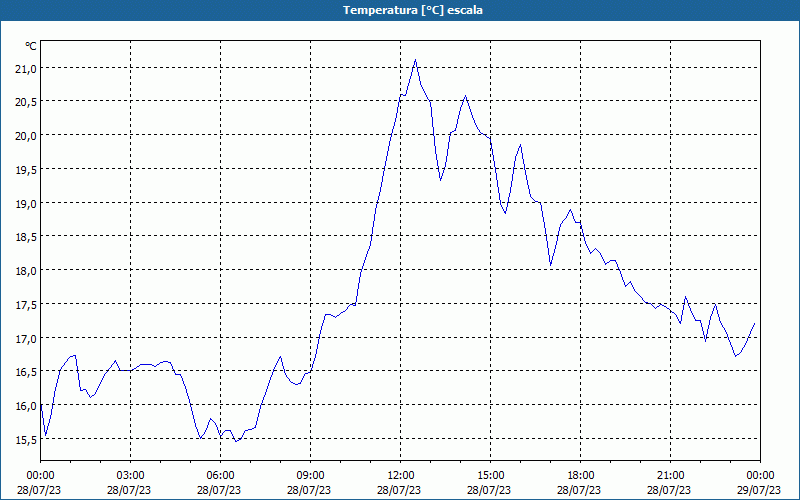Image resolution: width=800 pixels, height=500 pixels.
Task: Click the 12:00 time axis label
Action: point(401,476)
